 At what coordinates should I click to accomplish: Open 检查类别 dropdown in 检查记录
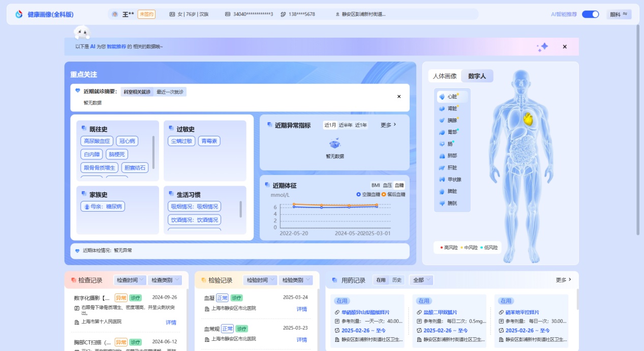[165, 280]
